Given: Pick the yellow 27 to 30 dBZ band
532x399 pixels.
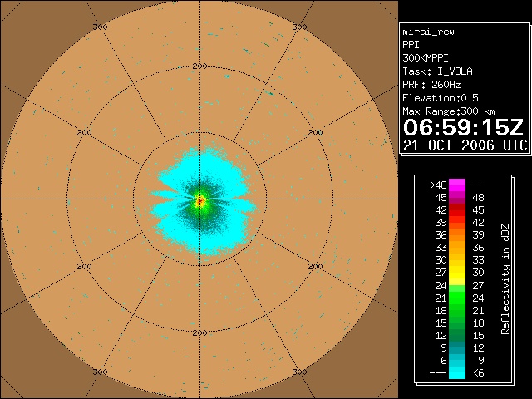Looking at the screenshot, I should click(x=457, y=273).
